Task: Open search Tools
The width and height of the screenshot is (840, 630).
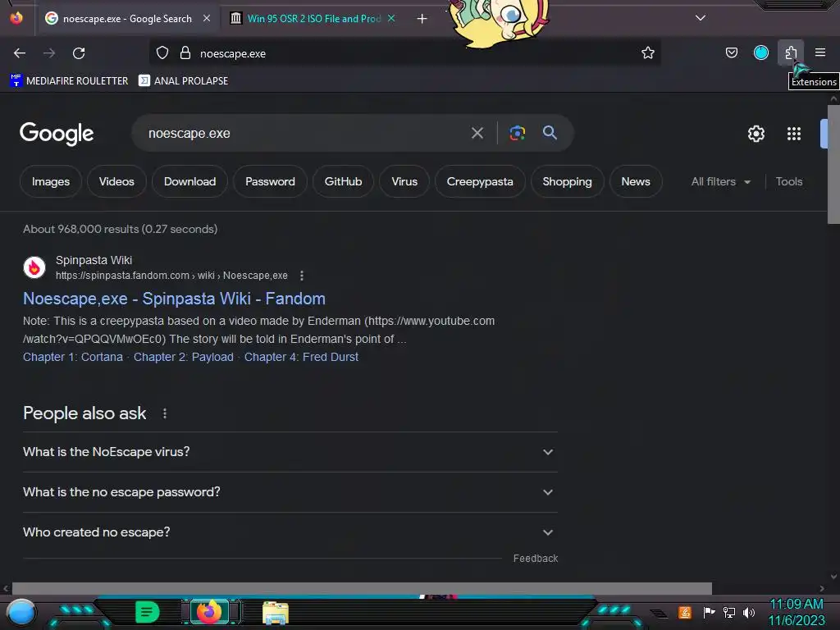Action: [789, 181]
